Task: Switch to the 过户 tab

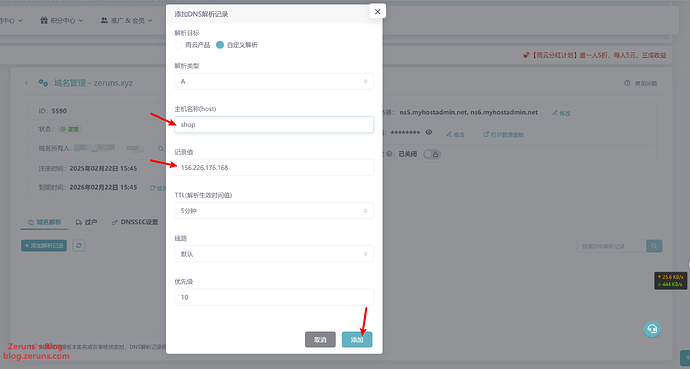Action: (86, 222)
